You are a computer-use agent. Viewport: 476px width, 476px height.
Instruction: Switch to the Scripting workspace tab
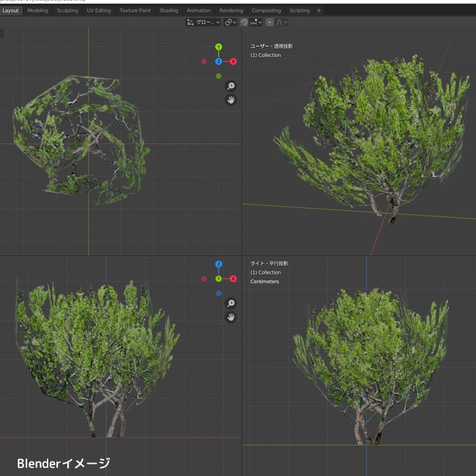point(299,10)
